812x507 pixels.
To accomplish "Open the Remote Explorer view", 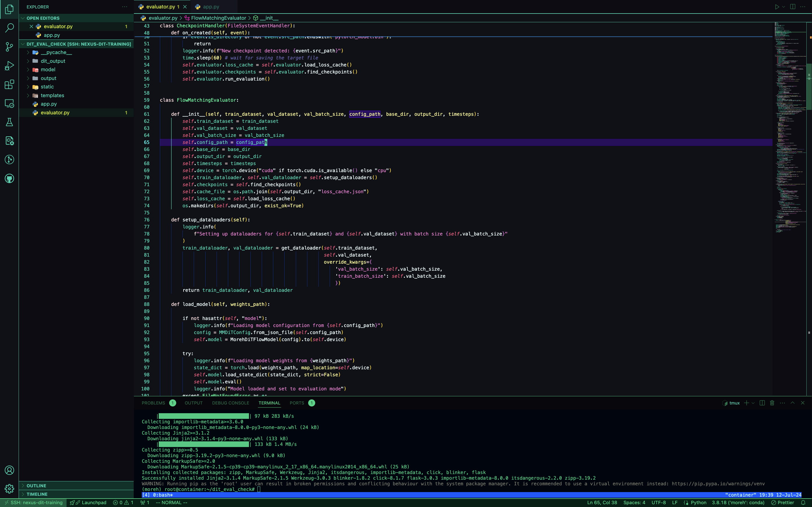I will point(9,103).
